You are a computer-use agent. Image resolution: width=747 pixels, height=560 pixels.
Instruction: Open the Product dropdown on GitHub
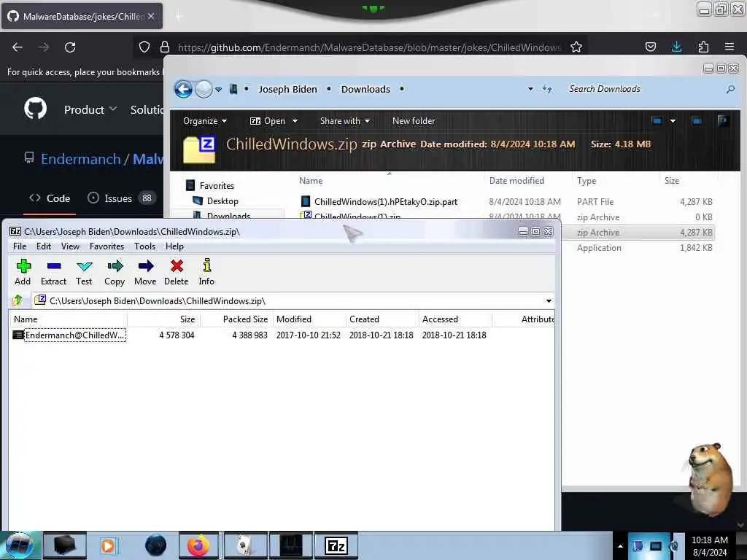90,109
